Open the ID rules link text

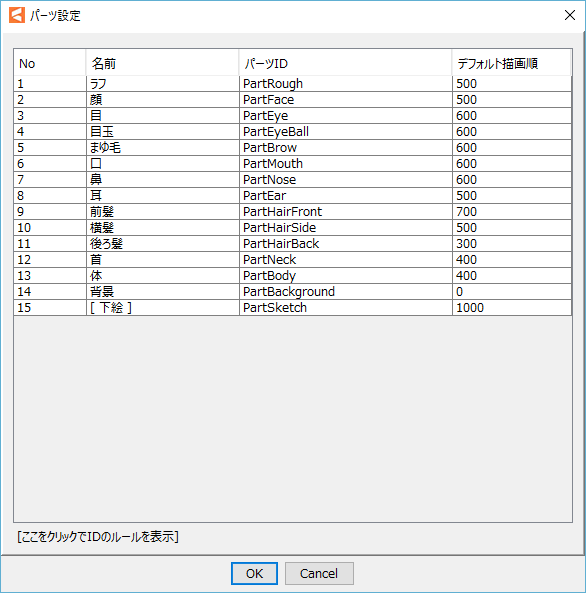click(x=98, y=537)
